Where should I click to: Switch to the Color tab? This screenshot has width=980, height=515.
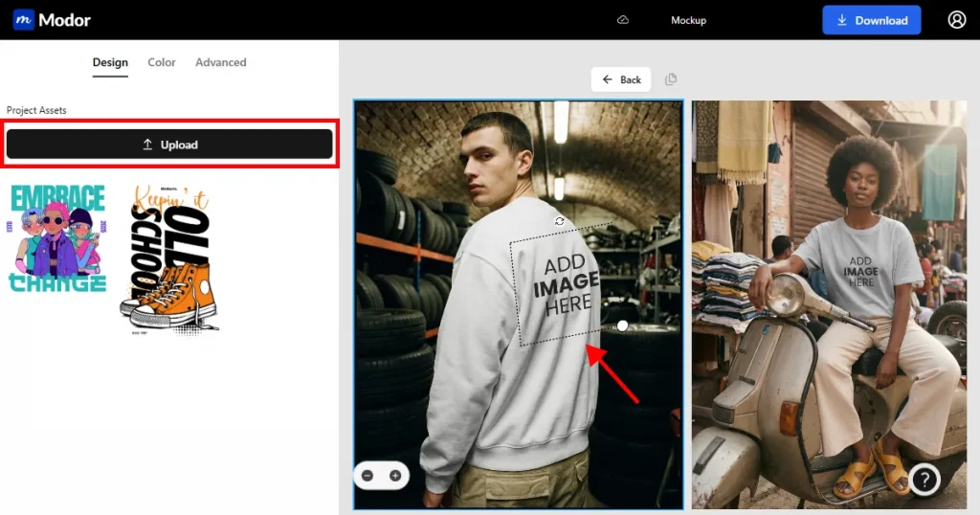161,62
